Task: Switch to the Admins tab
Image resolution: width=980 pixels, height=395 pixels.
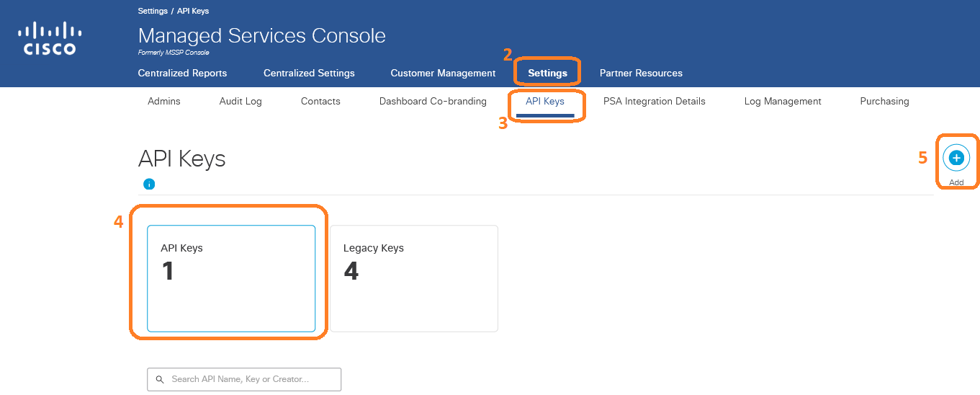Action: pos(164,101)
